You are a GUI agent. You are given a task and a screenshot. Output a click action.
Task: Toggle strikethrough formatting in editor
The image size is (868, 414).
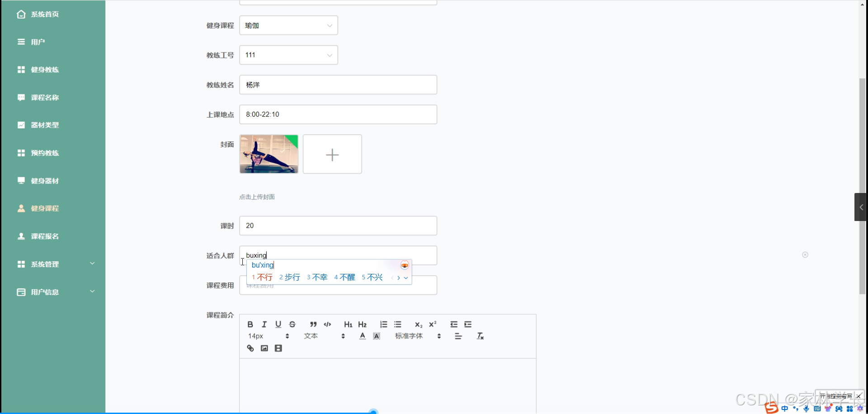[292, 325]
